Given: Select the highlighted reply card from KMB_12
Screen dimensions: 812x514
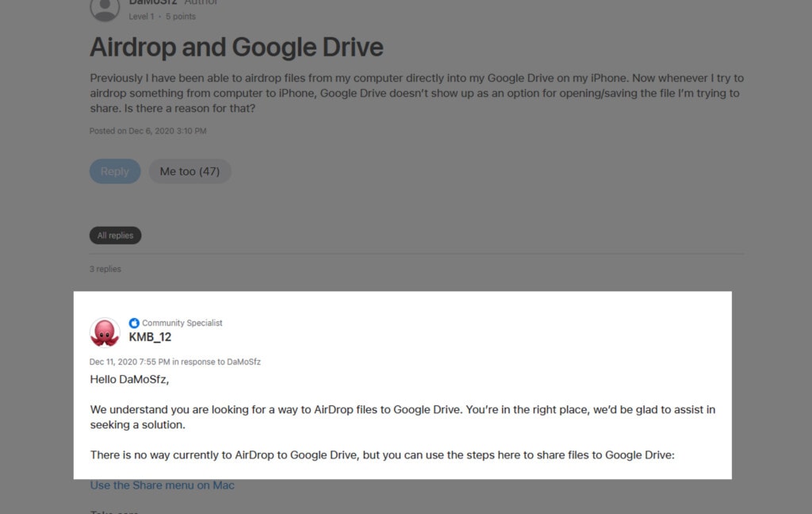Looking at the screenshot, I should coord(405,385).
